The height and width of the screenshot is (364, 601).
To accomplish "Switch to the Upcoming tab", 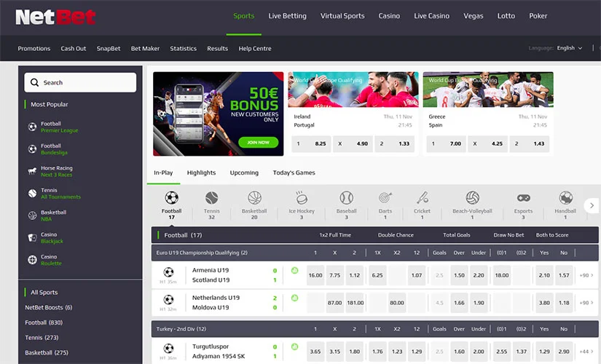I will tap(244, 173).
